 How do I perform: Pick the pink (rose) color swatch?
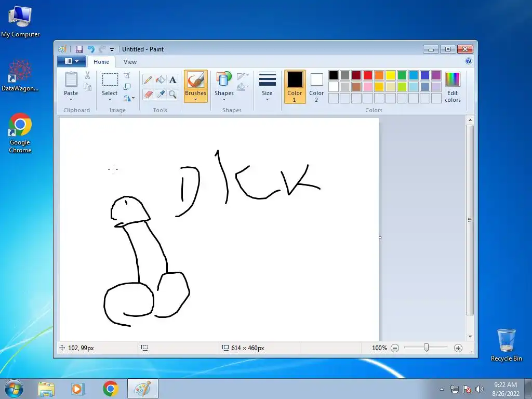point(368,87)
